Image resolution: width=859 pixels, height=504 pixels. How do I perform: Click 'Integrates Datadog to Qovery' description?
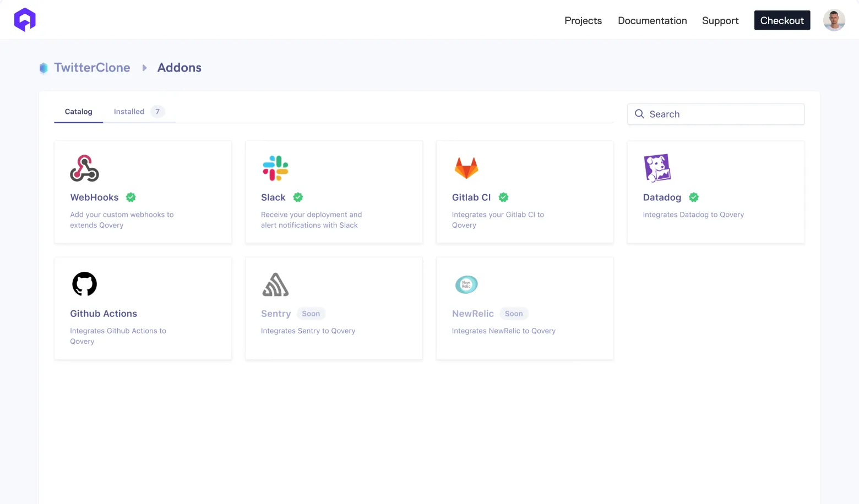point(693,215)
